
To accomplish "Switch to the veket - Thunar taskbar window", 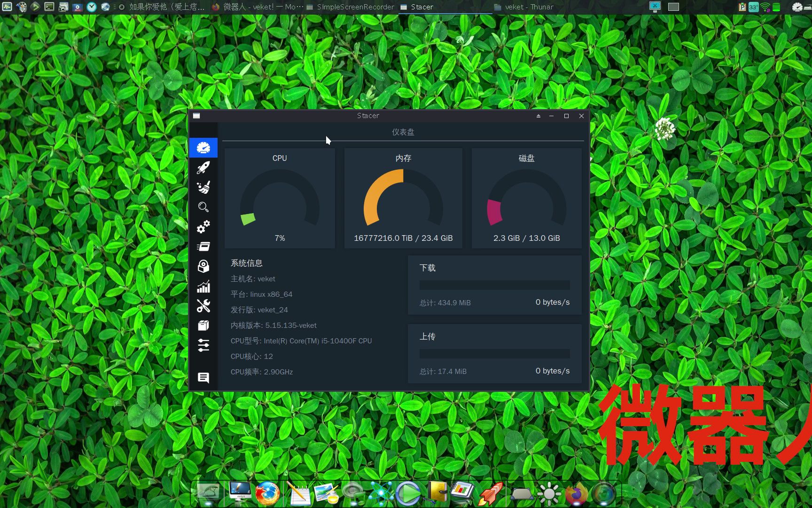I will click(x=539, y=7).
